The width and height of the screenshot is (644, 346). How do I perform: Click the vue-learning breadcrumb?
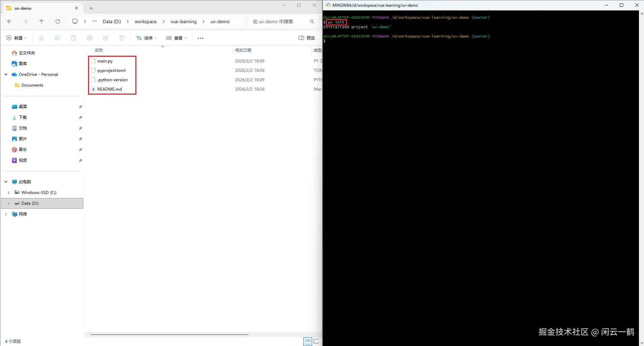183,21
